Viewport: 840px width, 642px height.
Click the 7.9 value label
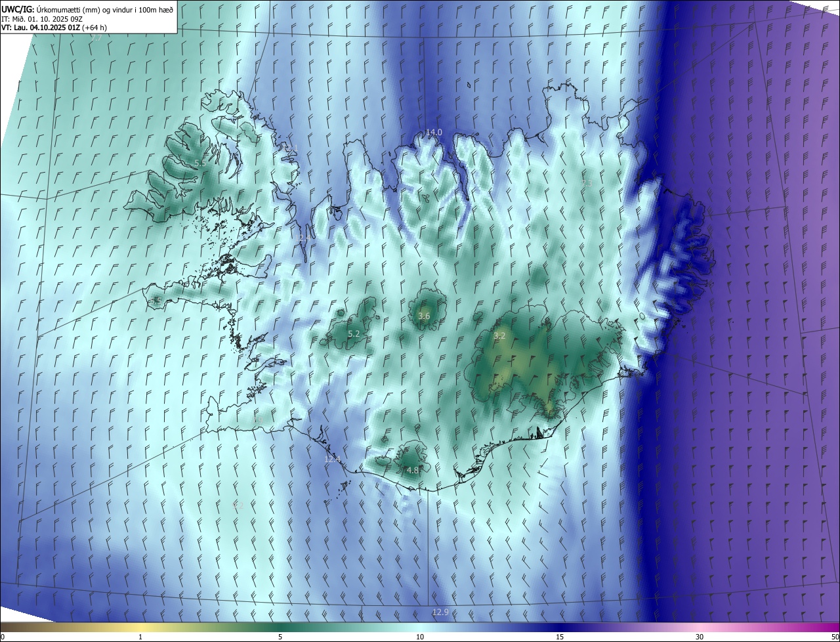258,419
